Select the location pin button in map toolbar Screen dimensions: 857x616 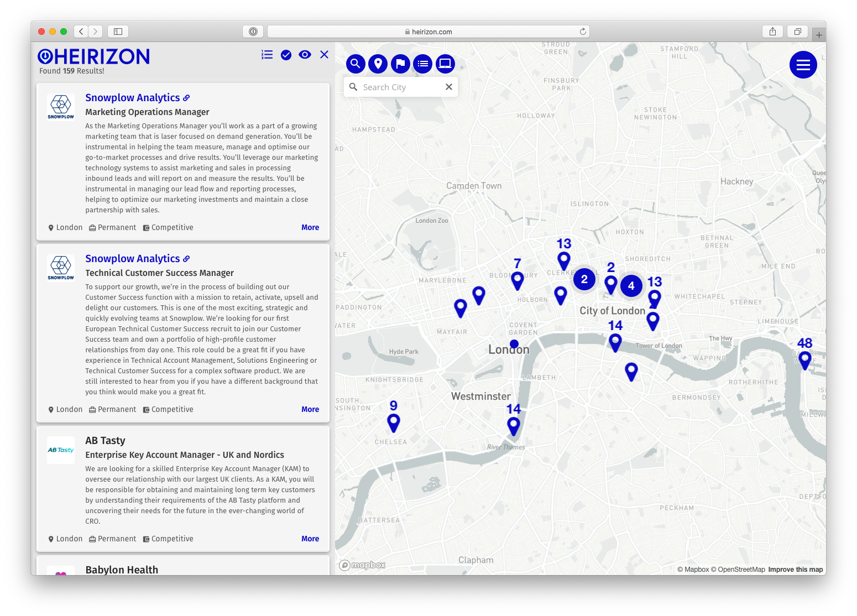point(378,64)
